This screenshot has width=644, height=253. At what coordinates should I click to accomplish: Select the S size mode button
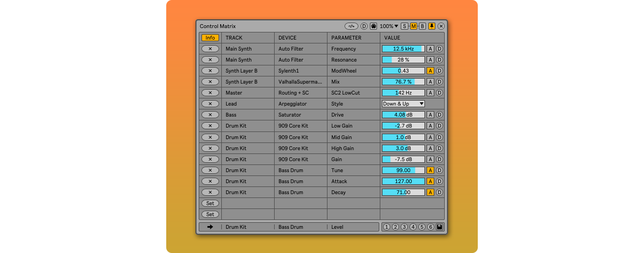coord(405,26)
